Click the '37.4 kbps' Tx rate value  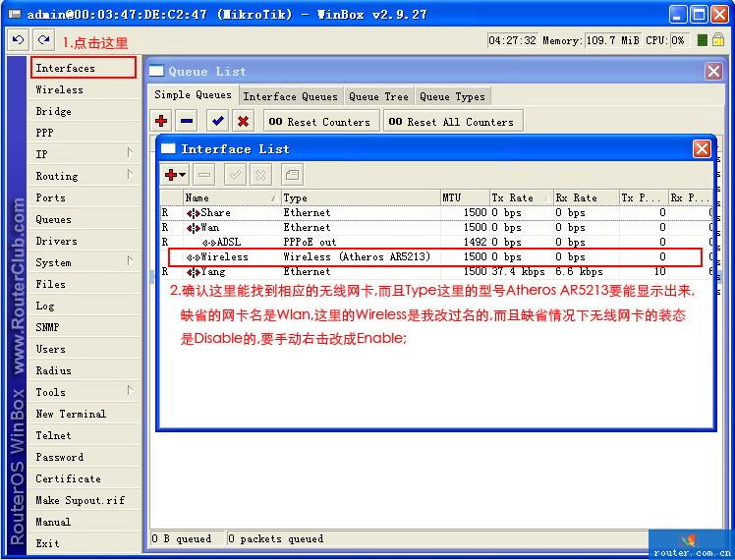click(519, 272)
